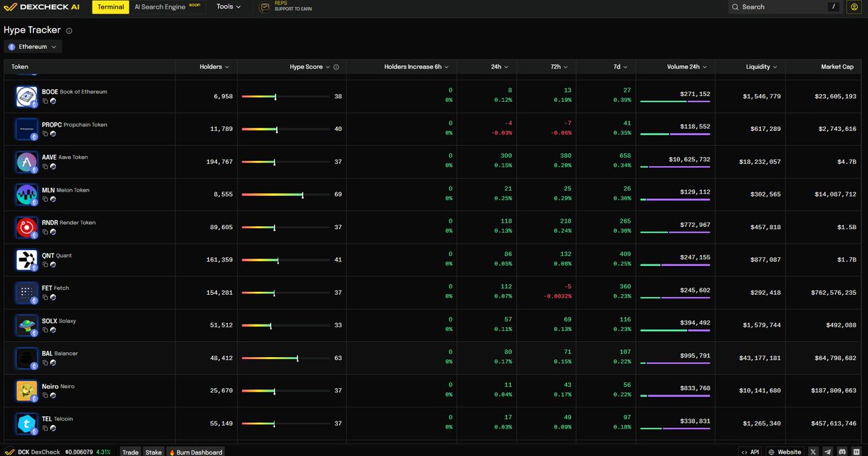Viewport: 868px width, 456px height.
Task: Open the explorer icon under BOOE
Action: coord(53,101)
